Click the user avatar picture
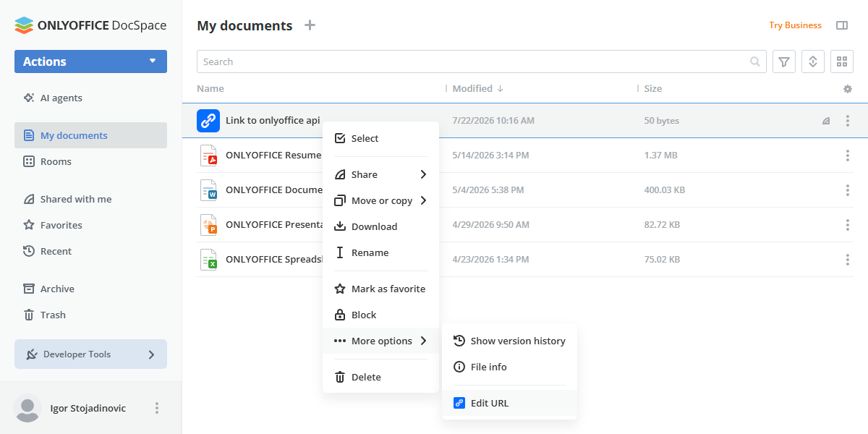The image size is (868, 434). [27, 408]
